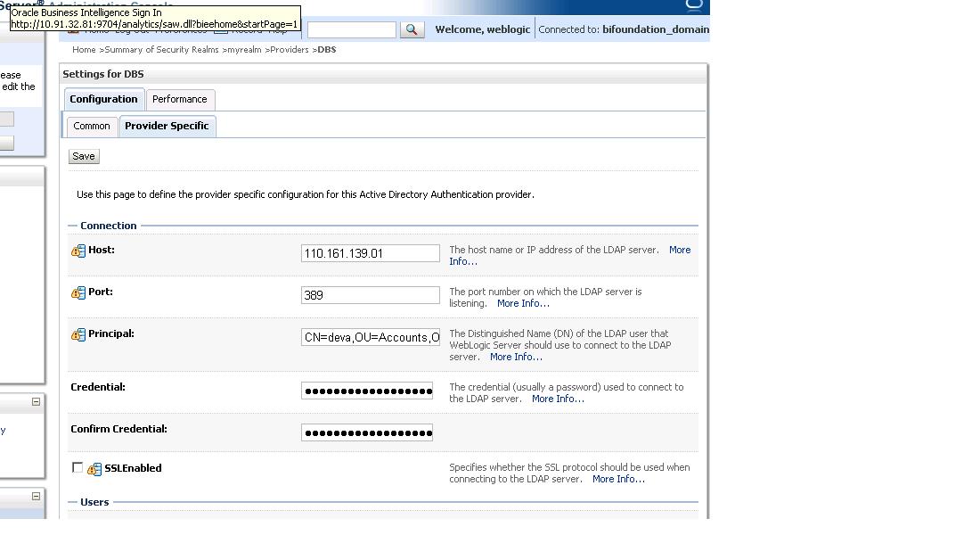Click the Confirm Credential password field

[367, 433]
